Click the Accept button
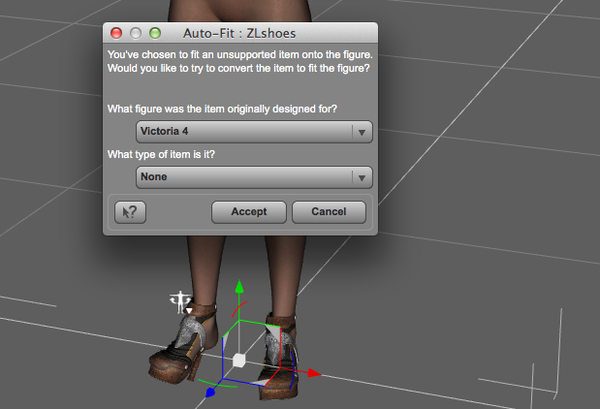The image size is (600, 409). point(249,212)
